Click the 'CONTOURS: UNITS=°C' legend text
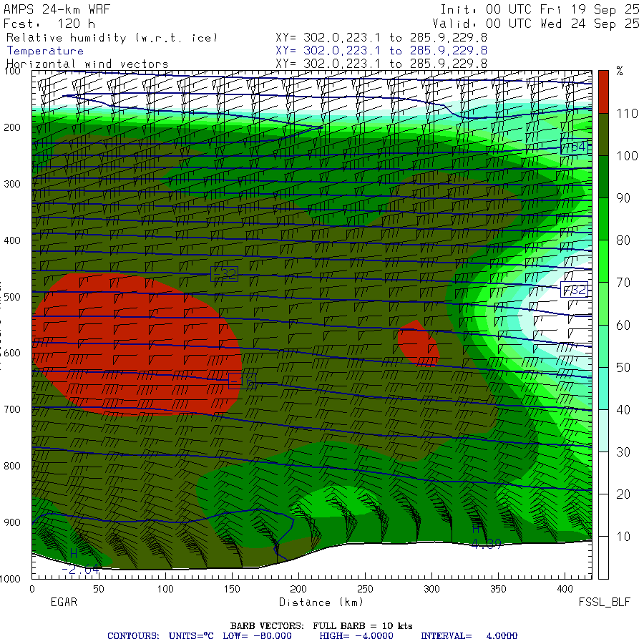The width and height of the screenshot is (644, 644). click(x=160, y=636)
